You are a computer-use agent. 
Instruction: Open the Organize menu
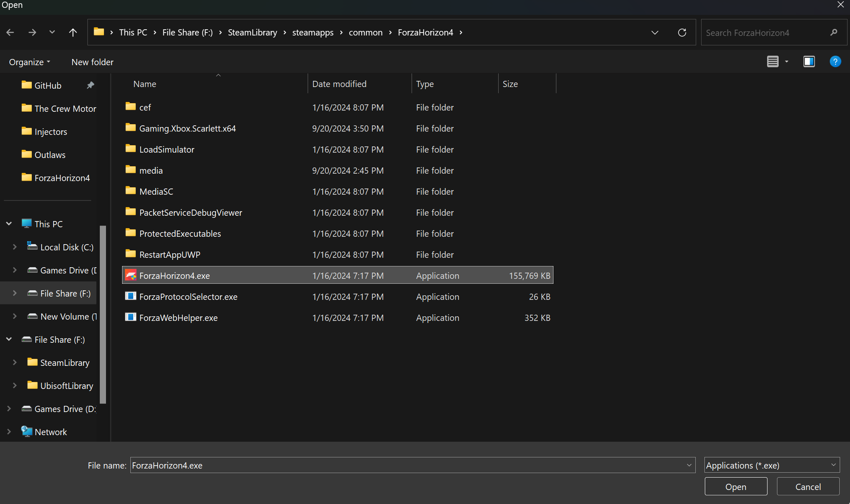30,62
